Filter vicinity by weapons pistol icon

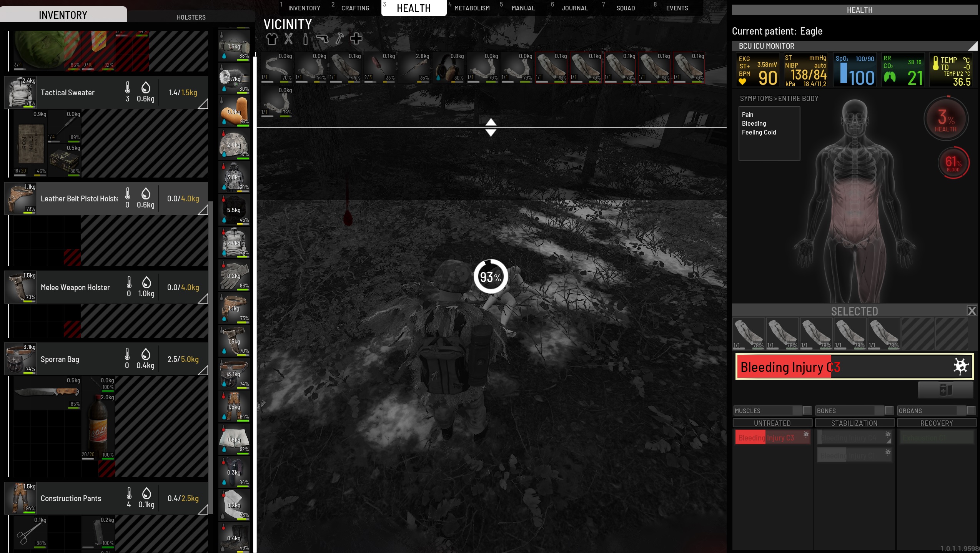(x=322, y=39)
